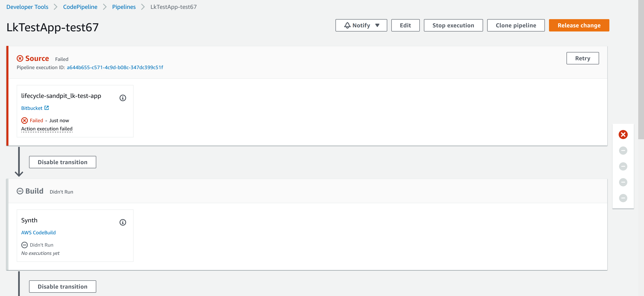Click last gray stage indicator in side navigator

(623, 198)
